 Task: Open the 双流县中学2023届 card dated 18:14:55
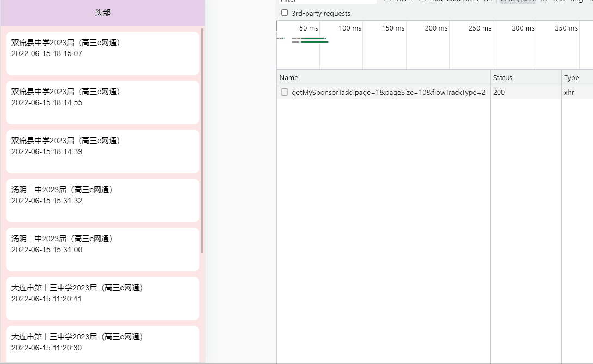click(103, 102)
